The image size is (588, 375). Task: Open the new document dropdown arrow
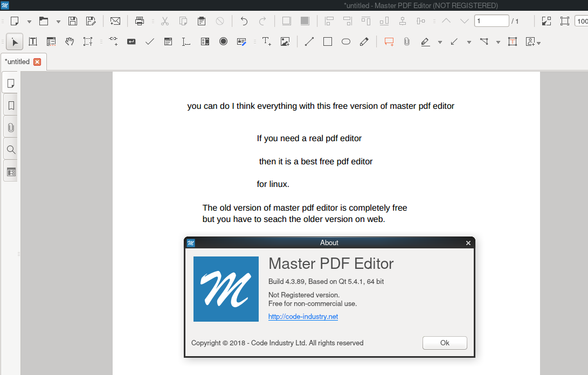point(29,22)
